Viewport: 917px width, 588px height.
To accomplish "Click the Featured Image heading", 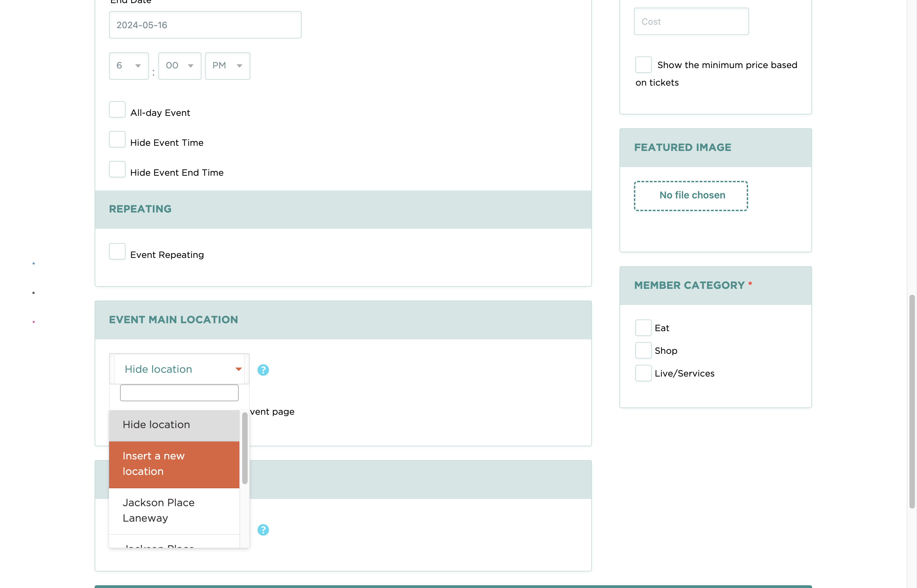I will 682,148.
